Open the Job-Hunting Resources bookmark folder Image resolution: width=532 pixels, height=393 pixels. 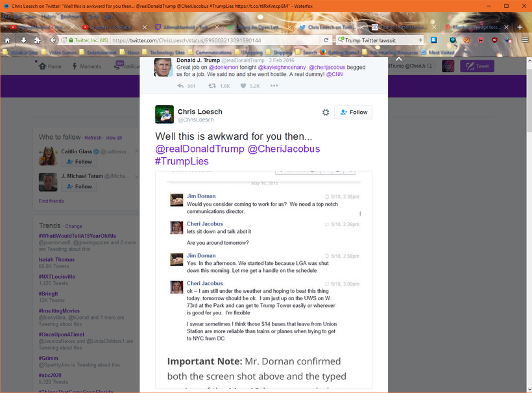pyautogui.click(x=390, y=53)
